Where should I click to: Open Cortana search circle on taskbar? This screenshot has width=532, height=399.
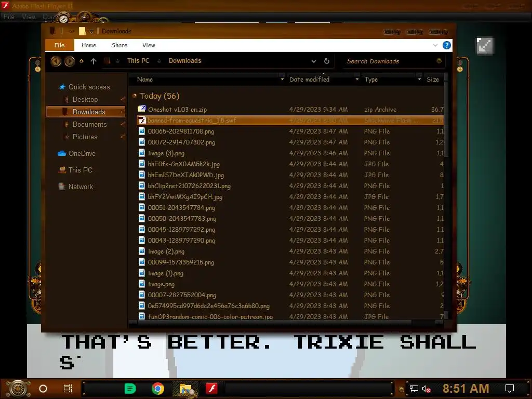(43, 389)
